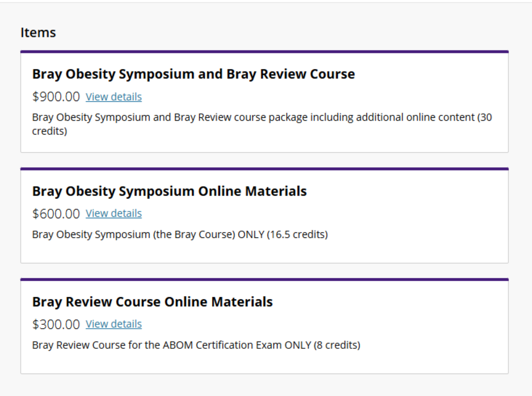Click the purple top bar of the $900.00 card
Viewport: 532px width, 396px height.
[264, 52]
